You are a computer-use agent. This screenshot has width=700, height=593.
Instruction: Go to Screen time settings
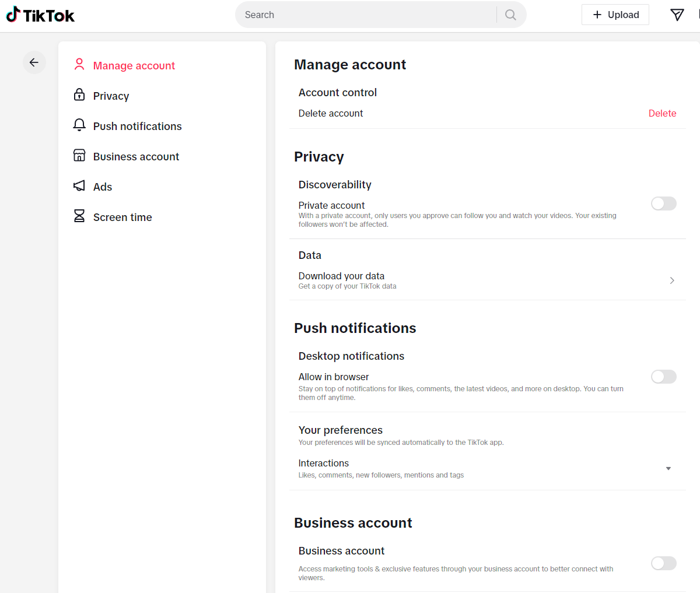123,217
